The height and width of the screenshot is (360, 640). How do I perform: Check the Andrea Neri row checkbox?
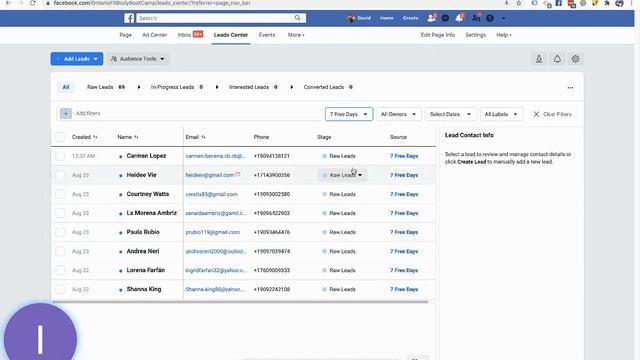click(60, 251)
